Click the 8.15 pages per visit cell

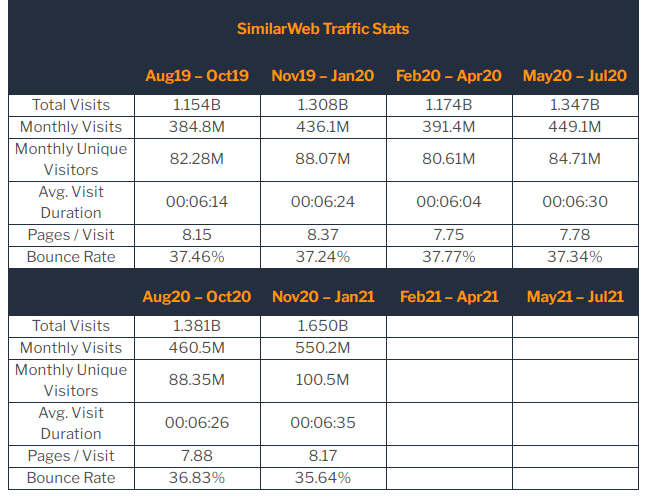tap(197, 235)
